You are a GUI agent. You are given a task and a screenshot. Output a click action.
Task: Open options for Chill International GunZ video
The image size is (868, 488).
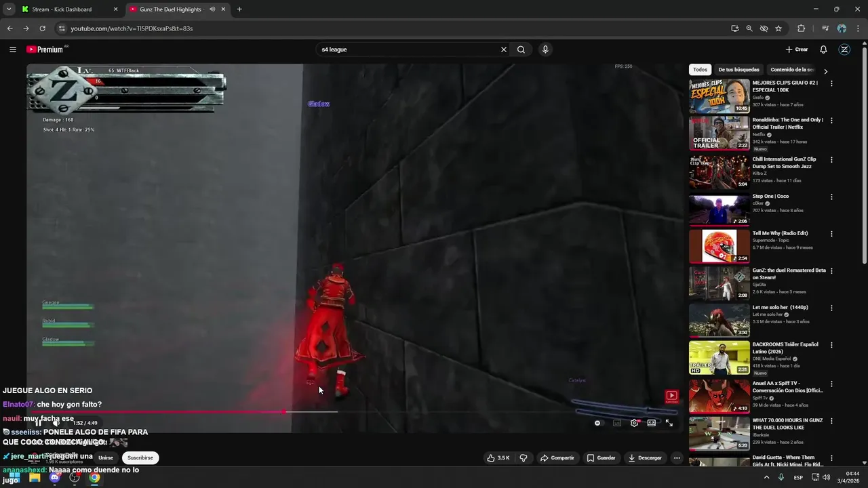831,160
